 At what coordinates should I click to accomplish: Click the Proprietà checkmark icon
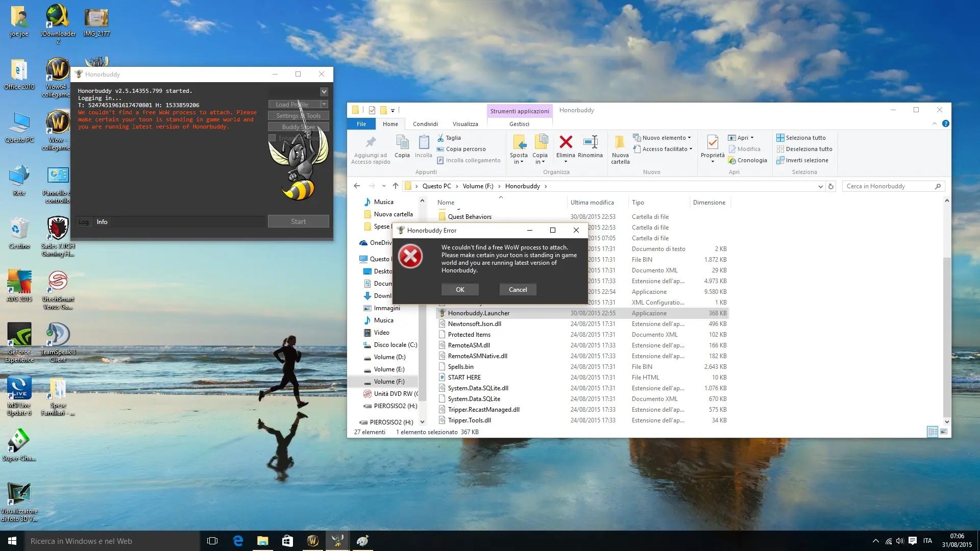point(713,142)
